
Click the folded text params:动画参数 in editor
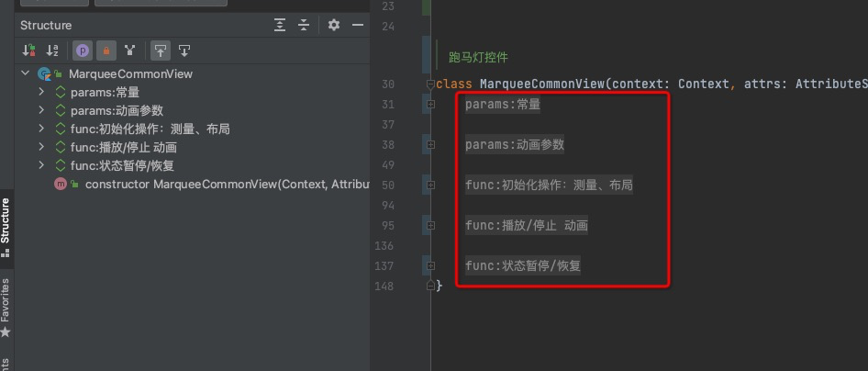click(515, 144)
